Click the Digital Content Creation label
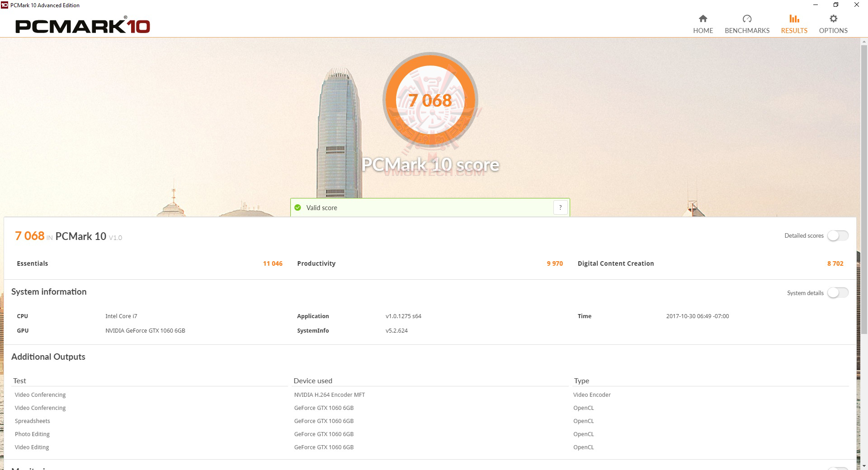Screen dimensions: 868x470 pyautogui.click(x=616, y=263)
